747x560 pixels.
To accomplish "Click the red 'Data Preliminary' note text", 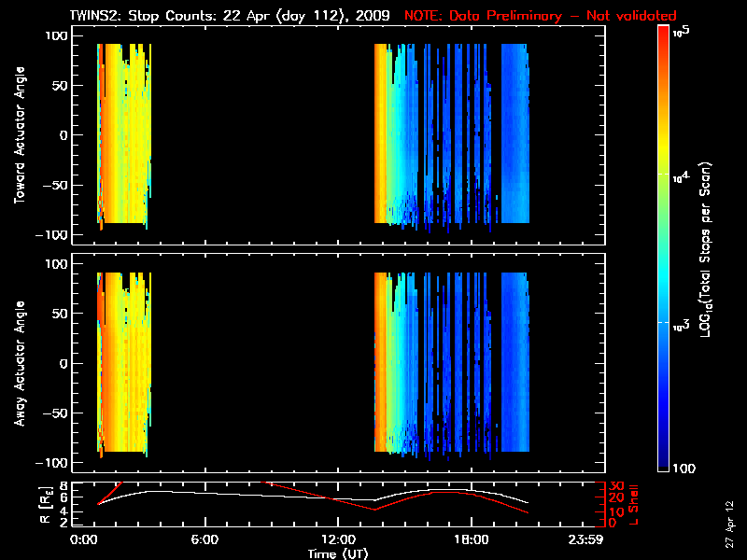I will pyautogui.click(x=540, y=16).
